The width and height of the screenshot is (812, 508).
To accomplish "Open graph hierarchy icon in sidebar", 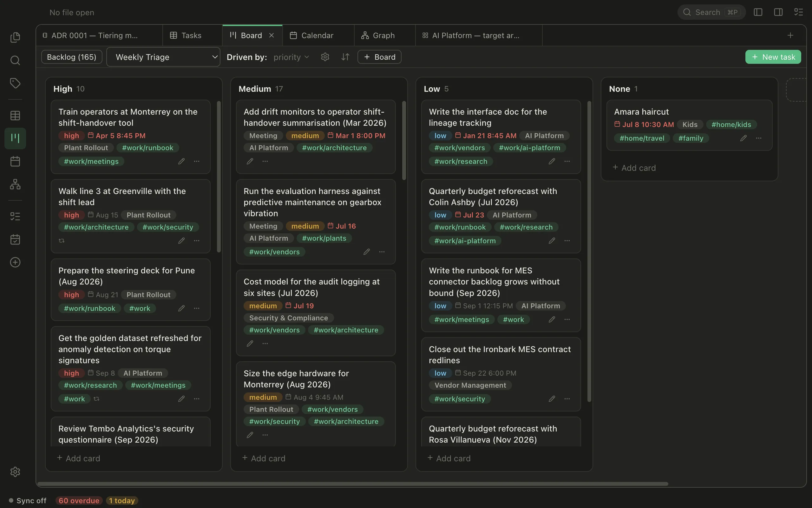I will pyautogui.click(x=15, y=184).
